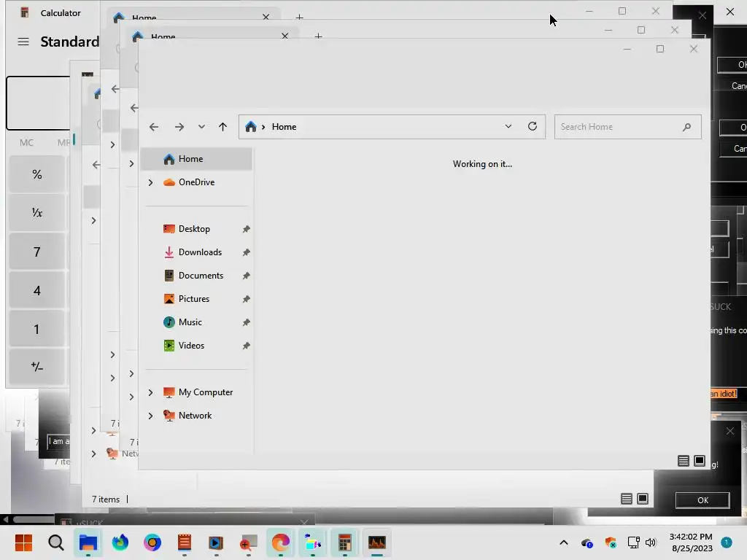Open recent locations chevron beside the forward arrow
747x560 pixels.
click(201, 127)
